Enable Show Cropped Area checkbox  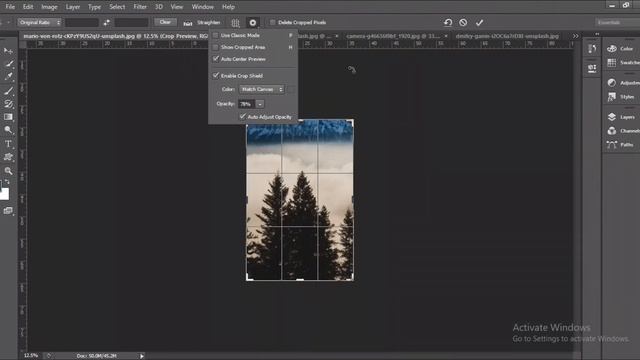click(216, 47)
